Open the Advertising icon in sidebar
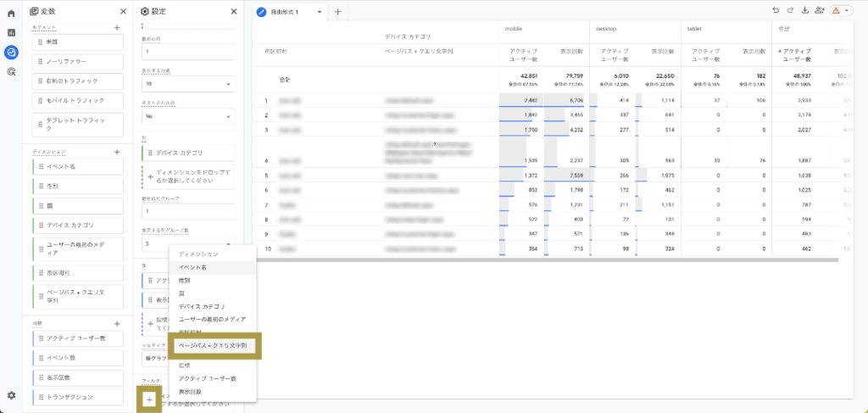Screen dimensions: 868x413 (11, 72)
